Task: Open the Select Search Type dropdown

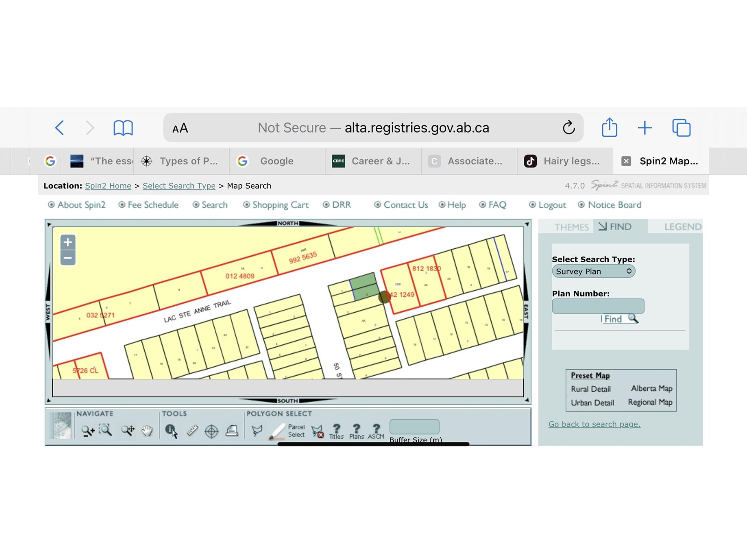Action: 593,271
